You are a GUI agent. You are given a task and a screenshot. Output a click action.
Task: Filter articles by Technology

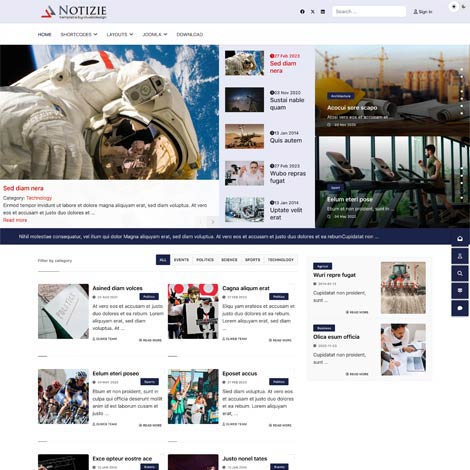(x=281, y=260)
